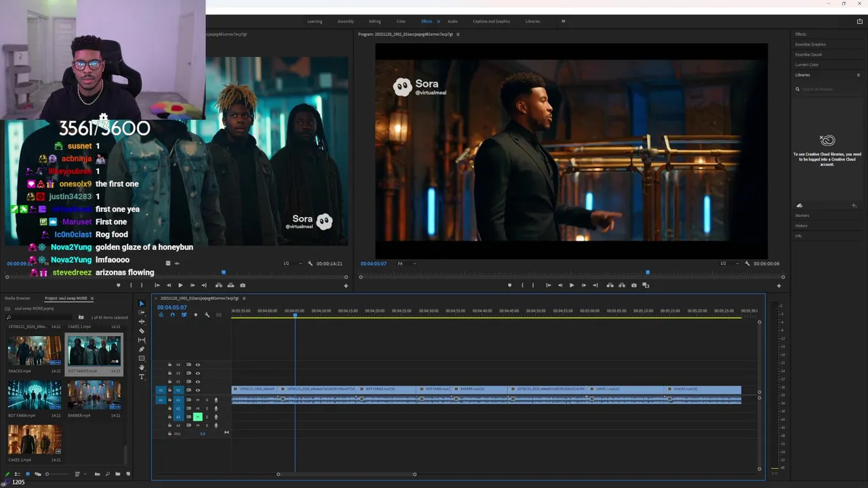Switch to Captions and Graphics workspace

click(492, 21)
